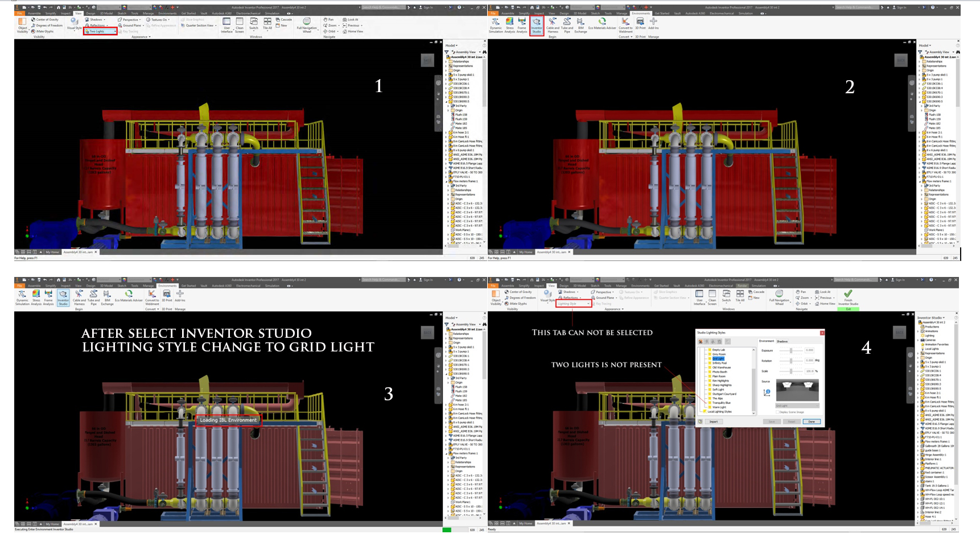Image resolution: width=980 pixels, height=534 pixels.
Task: Open BIM Exchange in screenshot 2 ribbon
Action: pyautogui.click(x=580, y=25)
